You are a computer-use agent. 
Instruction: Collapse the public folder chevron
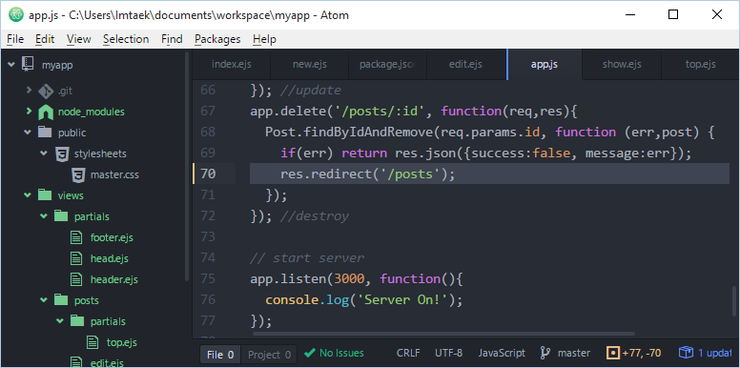[x=28, y=133]
